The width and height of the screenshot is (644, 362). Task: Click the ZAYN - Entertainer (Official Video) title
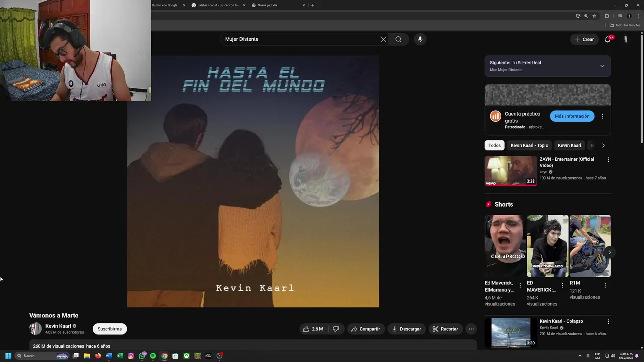tap(567, 162)
